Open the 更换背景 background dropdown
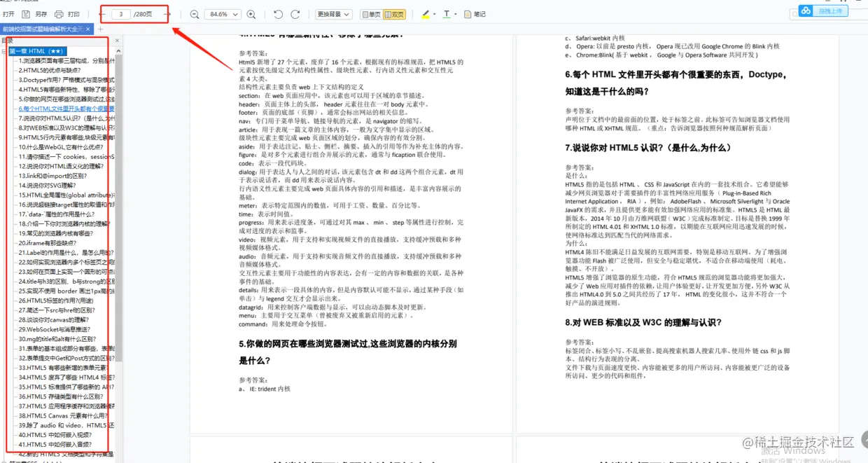Image resolution: width=868 pixels, height=463 pixels. [x=332, y=14]
